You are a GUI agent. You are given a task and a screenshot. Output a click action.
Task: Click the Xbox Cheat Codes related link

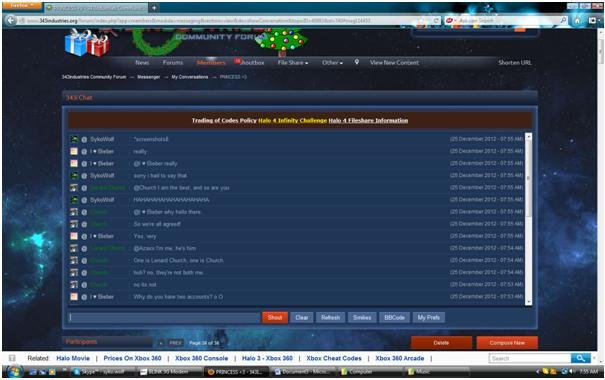pos(334,358)
